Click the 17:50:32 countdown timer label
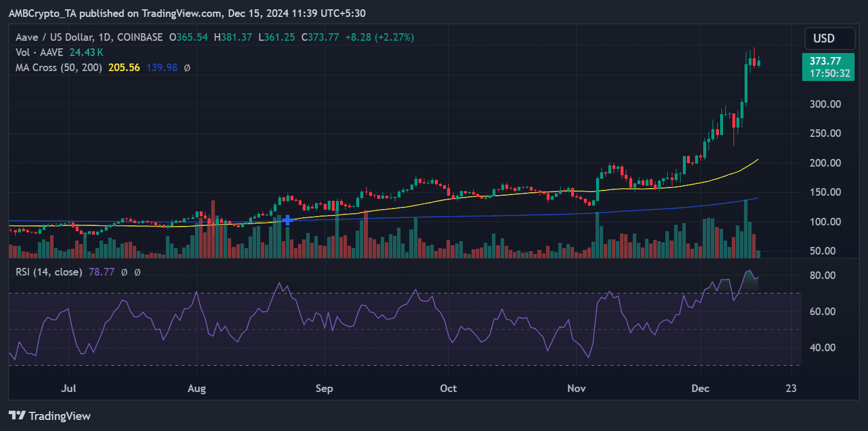Image resolution: width=868 pixels, height=431 pixels. (828, 74)
